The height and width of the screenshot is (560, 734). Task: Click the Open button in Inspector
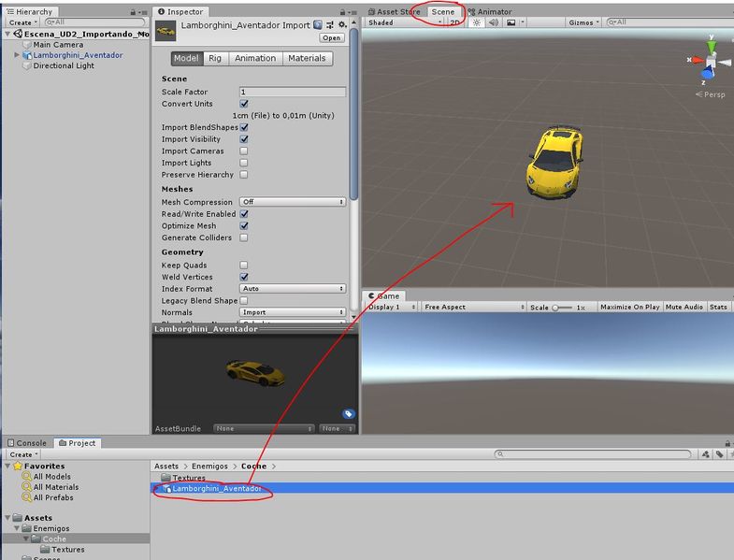332,38
